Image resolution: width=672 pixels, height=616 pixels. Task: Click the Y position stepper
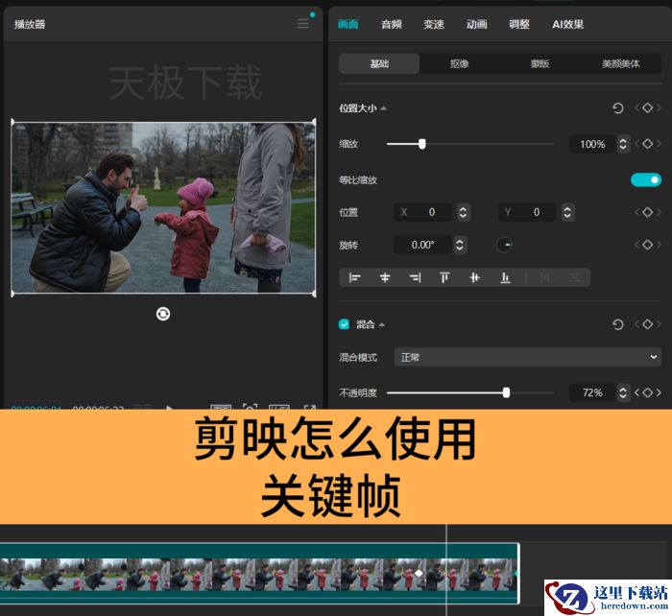pos(567,212)
